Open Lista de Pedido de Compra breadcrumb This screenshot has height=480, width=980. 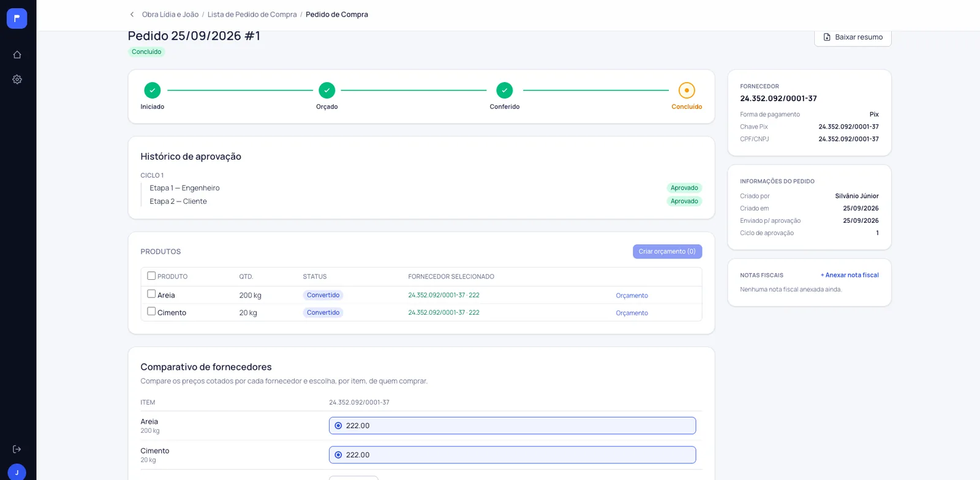252,15
